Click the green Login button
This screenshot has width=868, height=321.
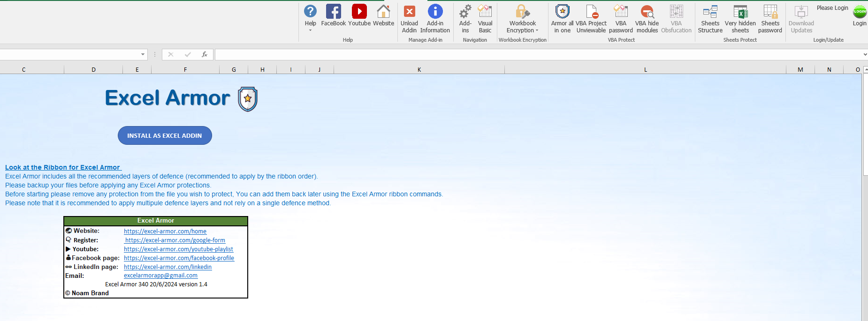point(860,15)
